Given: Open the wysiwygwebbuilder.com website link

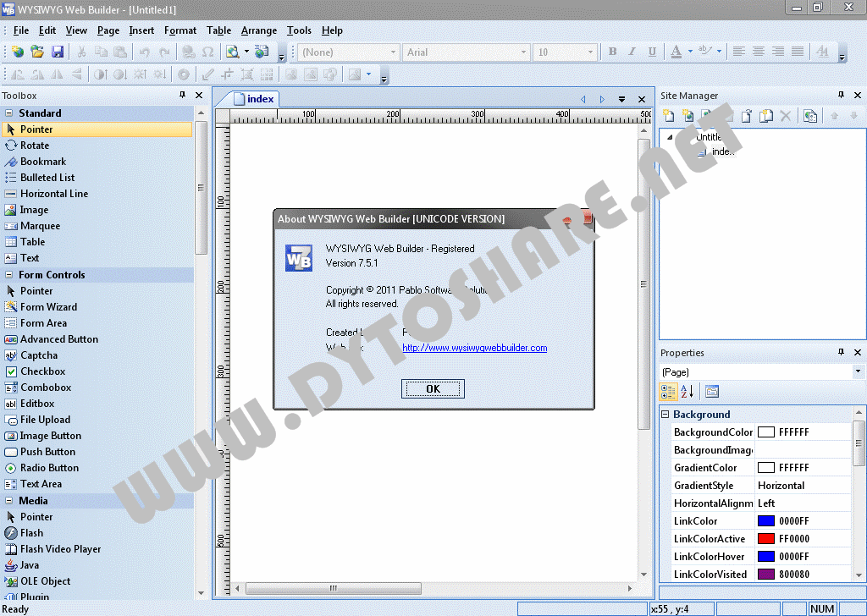Looking at the screenshot, I should (x=474, y=348).
